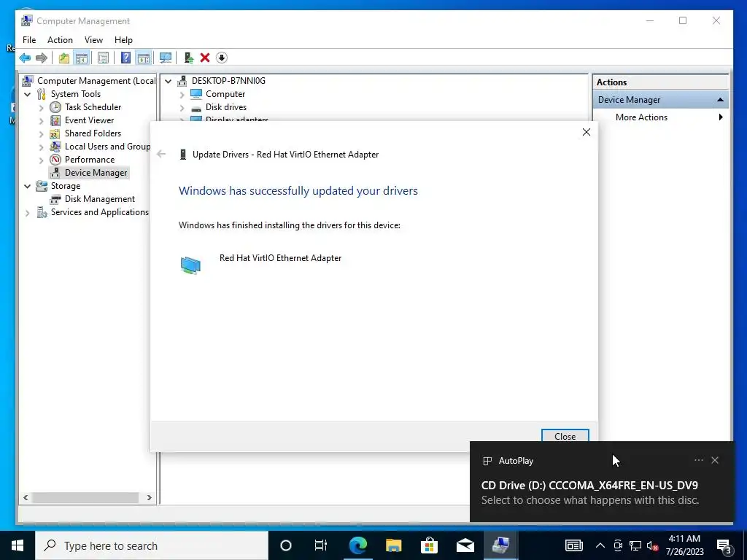Select Event Viewer in the tree
747x560 pixels.
pyautogui.click(x=89, y=120)
